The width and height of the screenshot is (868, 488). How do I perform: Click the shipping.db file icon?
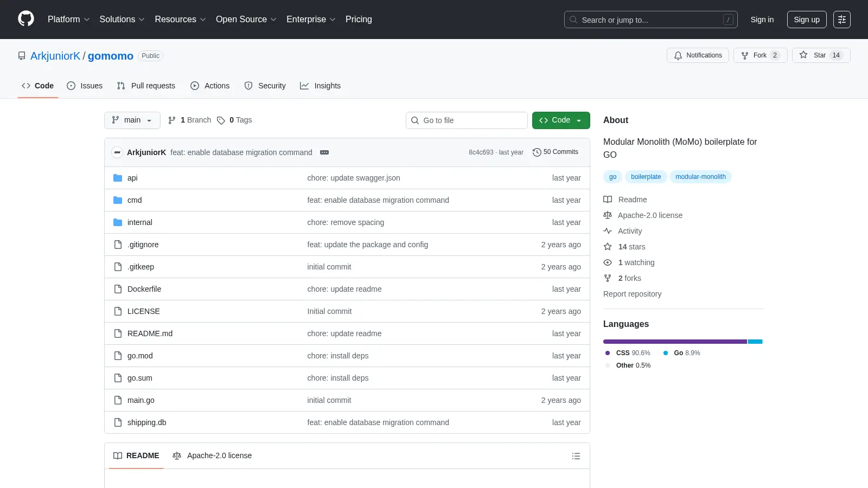118,422
